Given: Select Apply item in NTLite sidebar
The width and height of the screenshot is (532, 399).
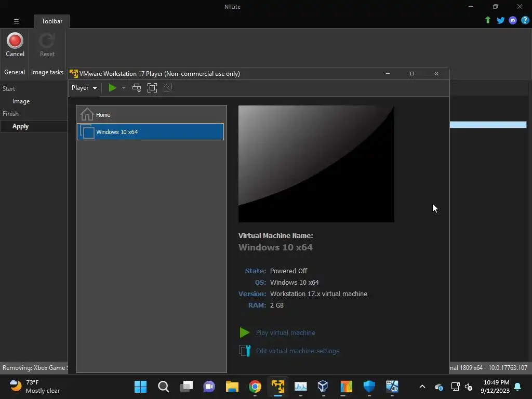Looking at the screenshot, I should 20,126.
